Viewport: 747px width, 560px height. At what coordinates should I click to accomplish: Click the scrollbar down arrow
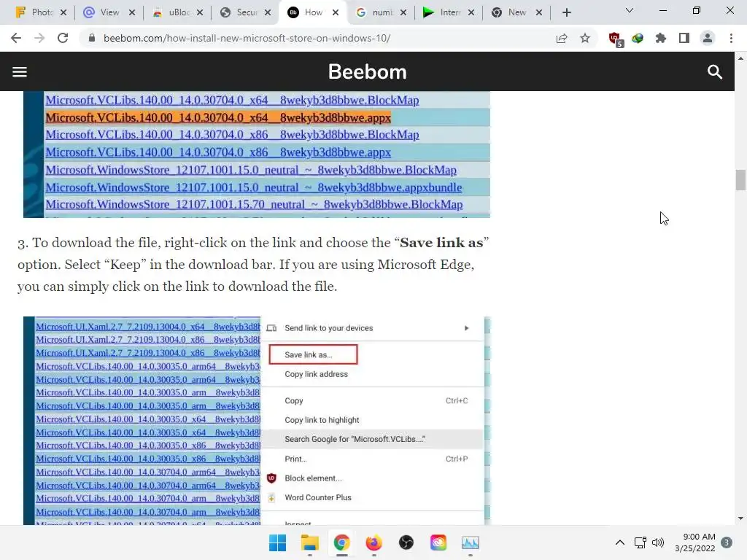coord(740,519)
